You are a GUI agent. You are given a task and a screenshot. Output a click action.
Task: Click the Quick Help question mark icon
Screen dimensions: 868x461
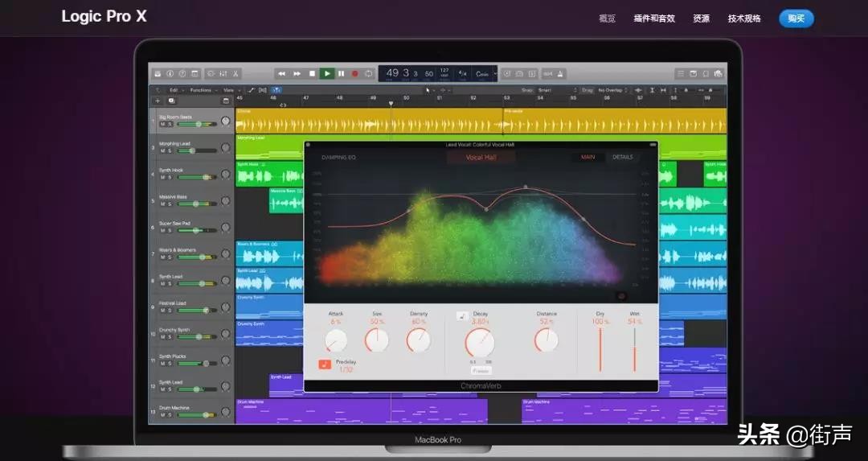point(182,74)
